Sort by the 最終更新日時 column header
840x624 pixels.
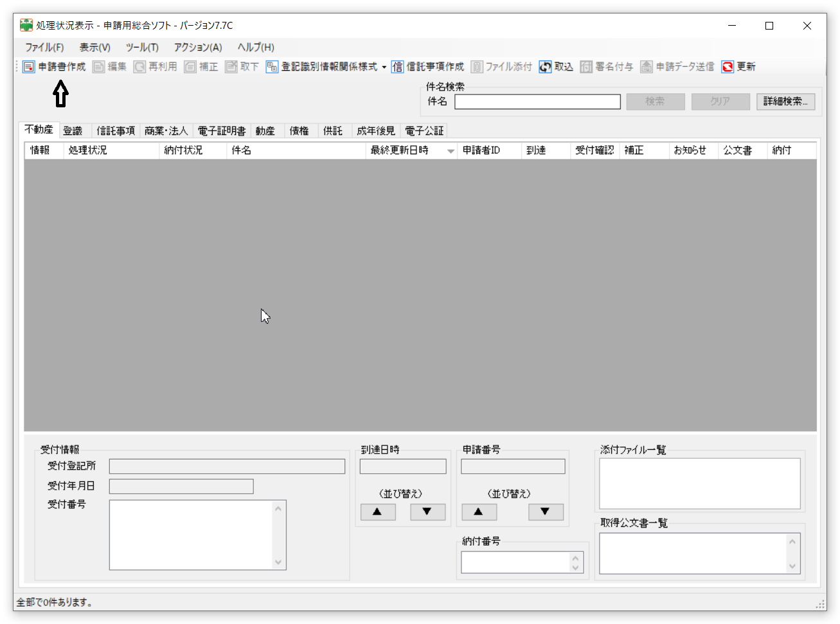pyautogui.click(x=399, y=150)
